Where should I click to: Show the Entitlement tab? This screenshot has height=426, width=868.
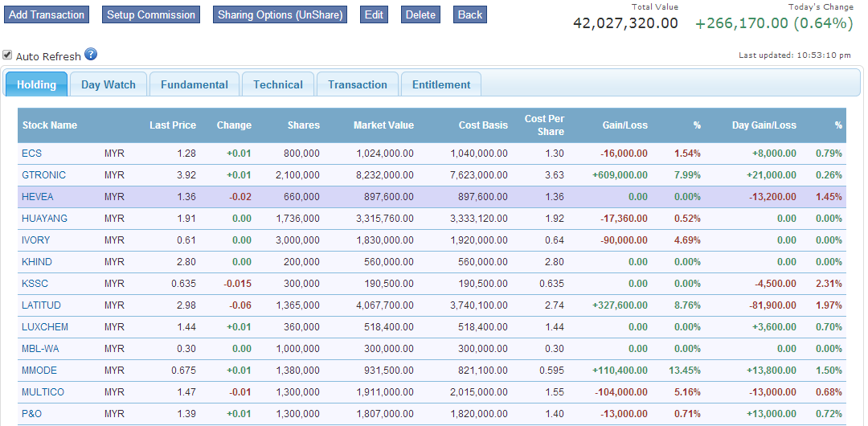pyautogui.click(x=441, y=84)
